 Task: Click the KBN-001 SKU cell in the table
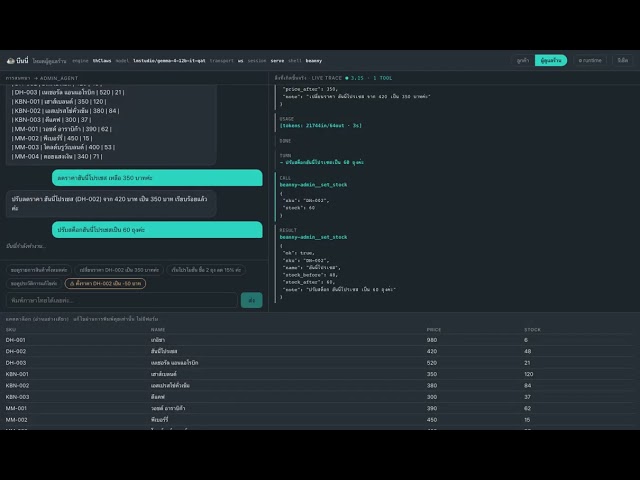[17, 374]
